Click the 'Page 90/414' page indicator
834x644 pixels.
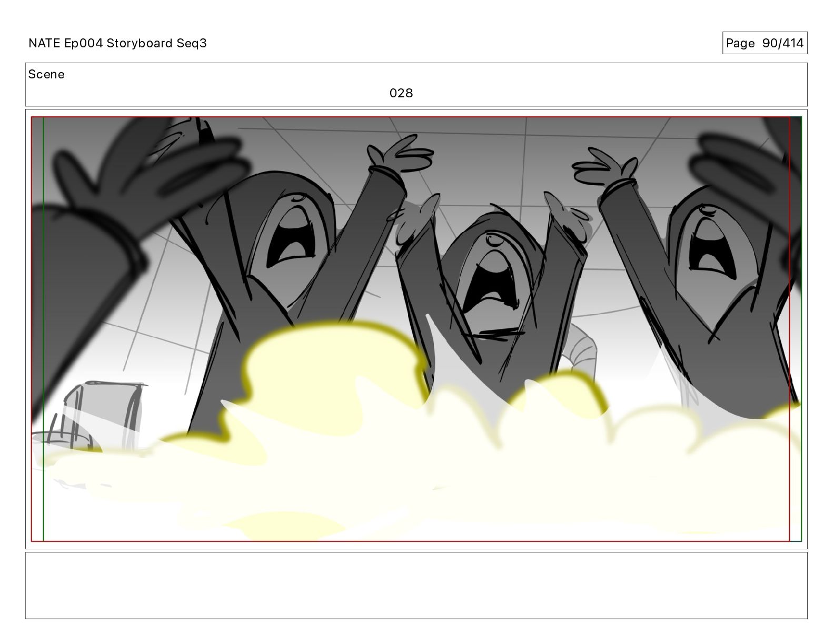764,43
